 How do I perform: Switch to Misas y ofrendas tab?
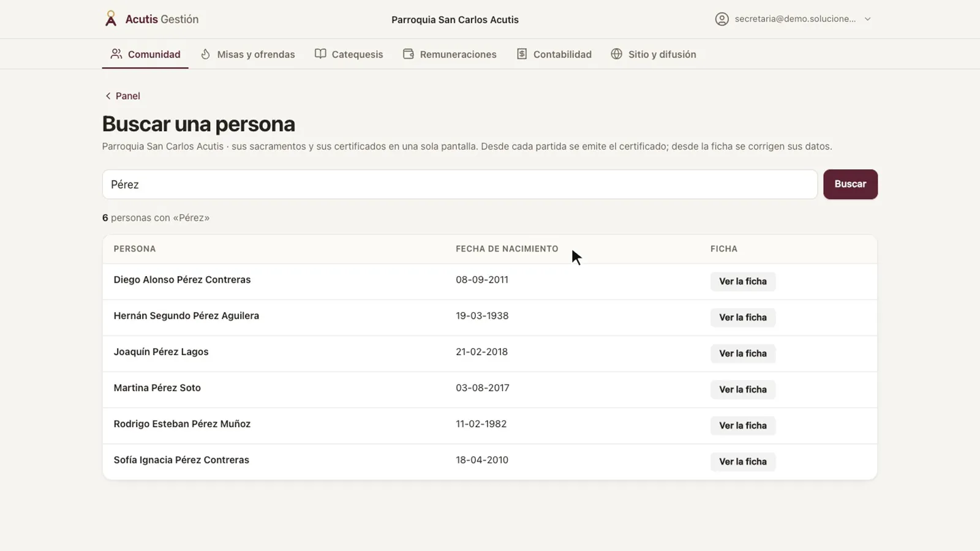pyautogui.click(x=247, y=54)
